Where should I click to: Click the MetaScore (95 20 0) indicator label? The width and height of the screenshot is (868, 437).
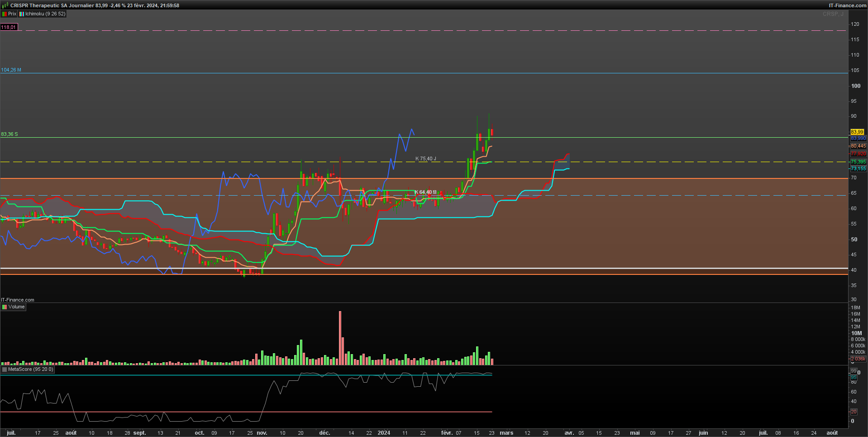point(28,370)
